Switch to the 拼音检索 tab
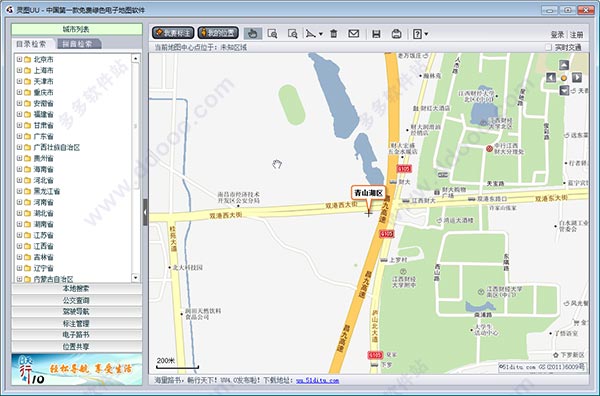The height and width of the screenshot is (396, 600). pyautogui.click(x=78, y=44)
